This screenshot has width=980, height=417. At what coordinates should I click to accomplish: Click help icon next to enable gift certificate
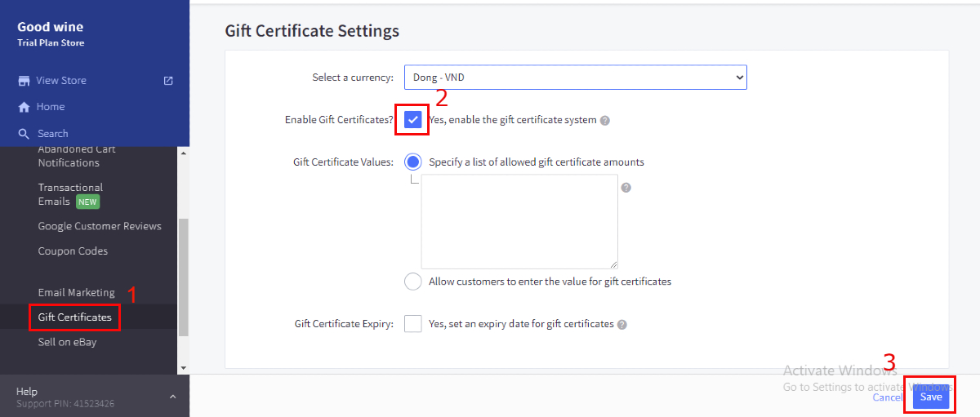point(605,121)
